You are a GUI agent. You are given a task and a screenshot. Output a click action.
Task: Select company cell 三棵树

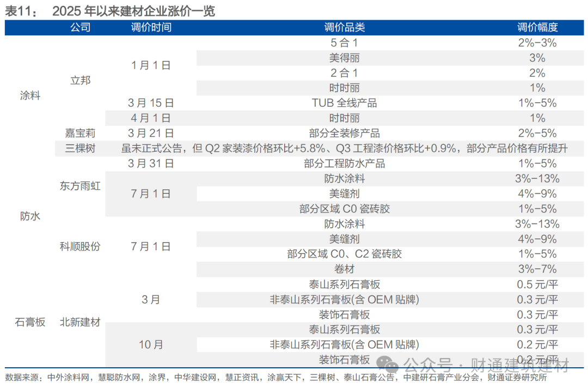pos(80,148)
